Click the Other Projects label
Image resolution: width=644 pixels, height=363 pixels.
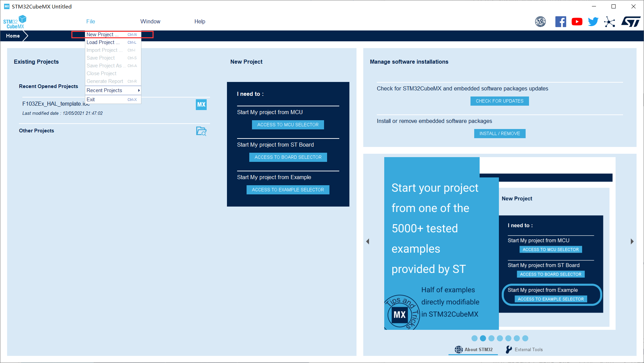tap(37, 131)
